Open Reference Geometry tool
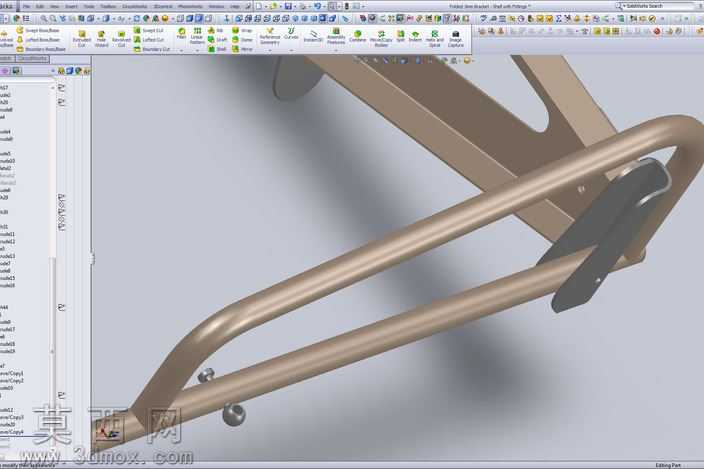Image resolution: width=704 pixels, height=469 pixels. (x=270, y=36)
